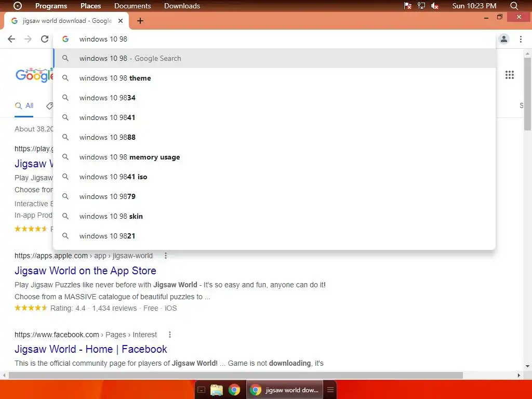Screen dimensions: 532x399
Task: Launch Chrome from the dock launcher
Action: click(x=234, y=390)
